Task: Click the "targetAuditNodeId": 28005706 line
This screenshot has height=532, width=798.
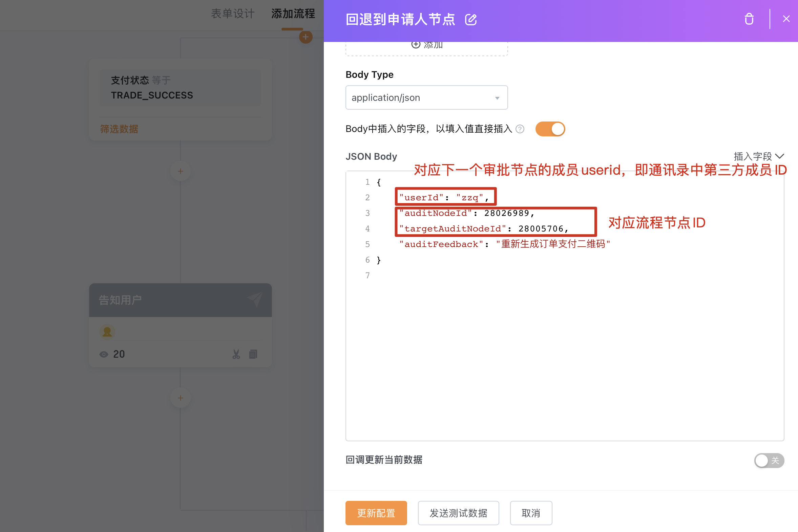Action: [x=484, y=229]
